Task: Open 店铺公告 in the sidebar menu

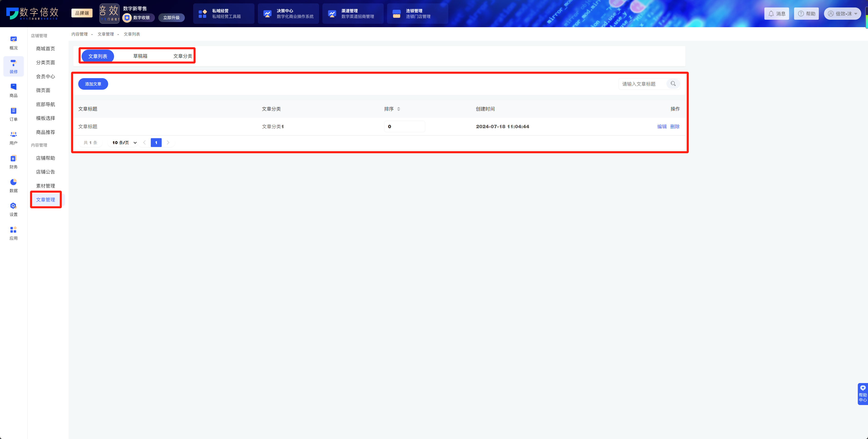Action: coord(46,172)
